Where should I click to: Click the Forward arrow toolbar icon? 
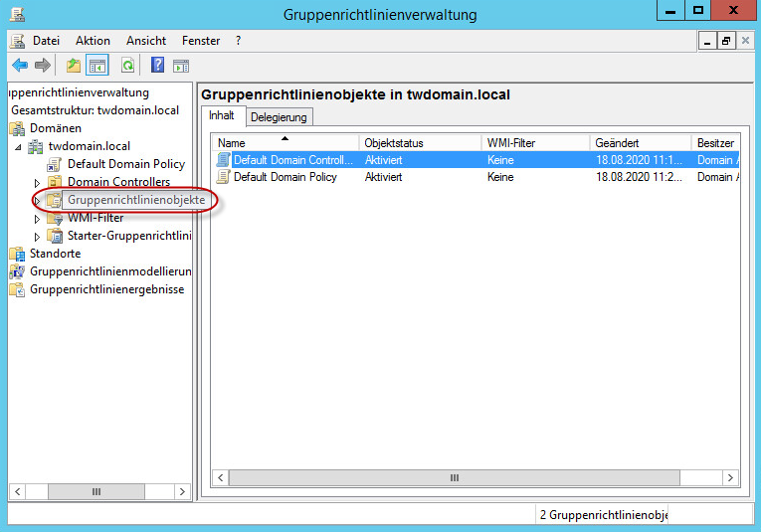click(x=43, y=65)
